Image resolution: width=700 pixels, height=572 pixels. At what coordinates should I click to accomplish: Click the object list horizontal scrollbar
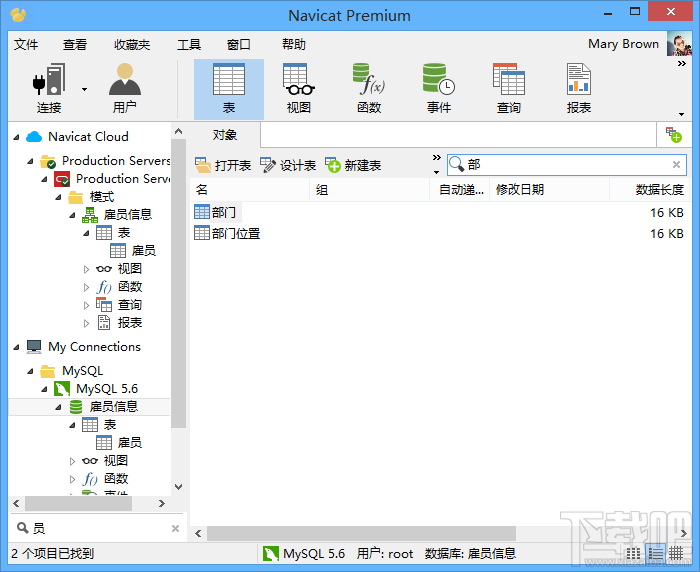tap(361, 534)
